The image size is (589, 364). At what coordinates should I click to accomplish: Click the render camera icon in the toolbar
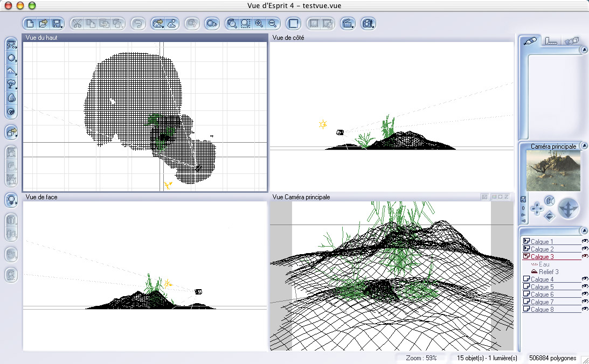pos(368,24)
